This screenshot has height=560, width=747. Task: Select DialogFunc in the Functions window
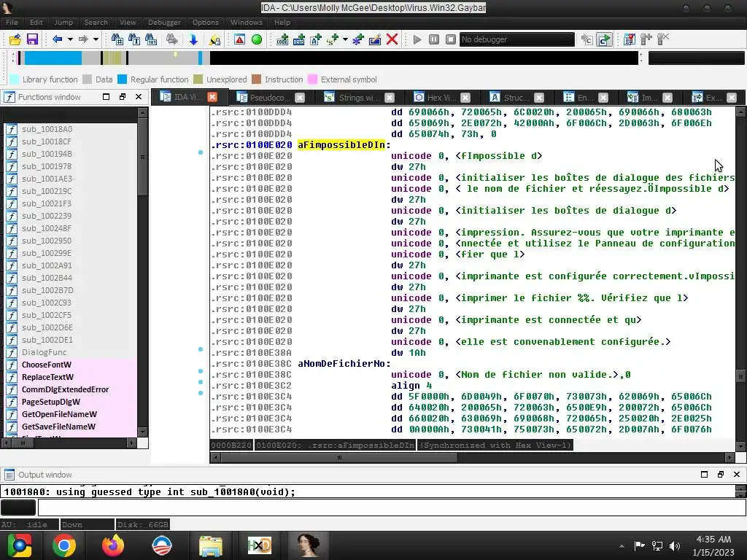pos(44,352)
